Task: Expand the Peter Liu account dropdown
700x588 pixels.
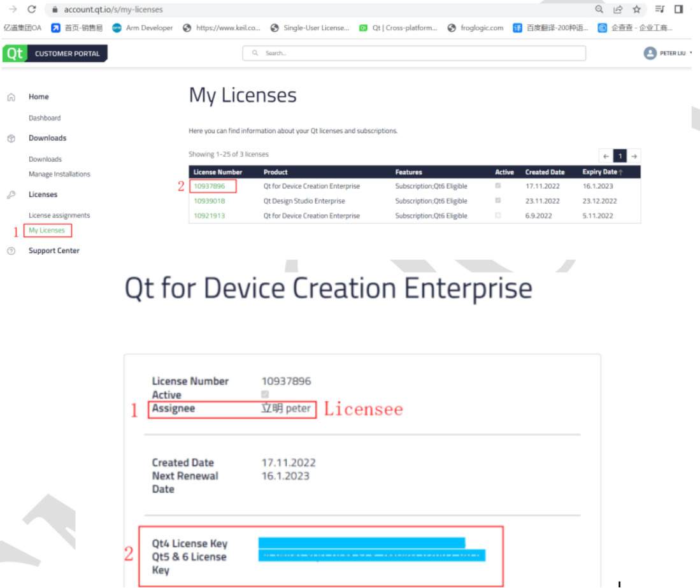Action: [x=690, y=54]
